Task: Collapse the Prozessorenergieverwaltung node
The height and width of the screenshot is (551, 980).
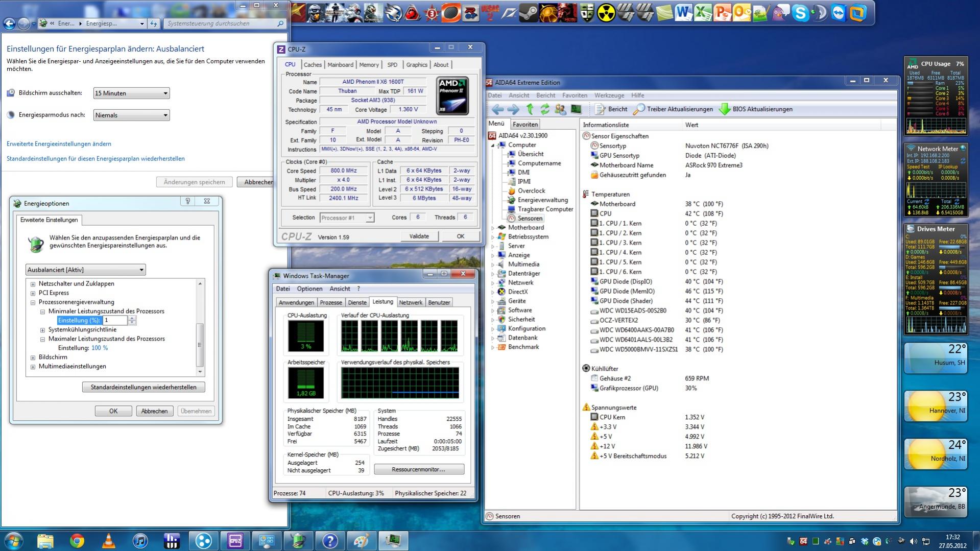Action: tap(33, 302)
